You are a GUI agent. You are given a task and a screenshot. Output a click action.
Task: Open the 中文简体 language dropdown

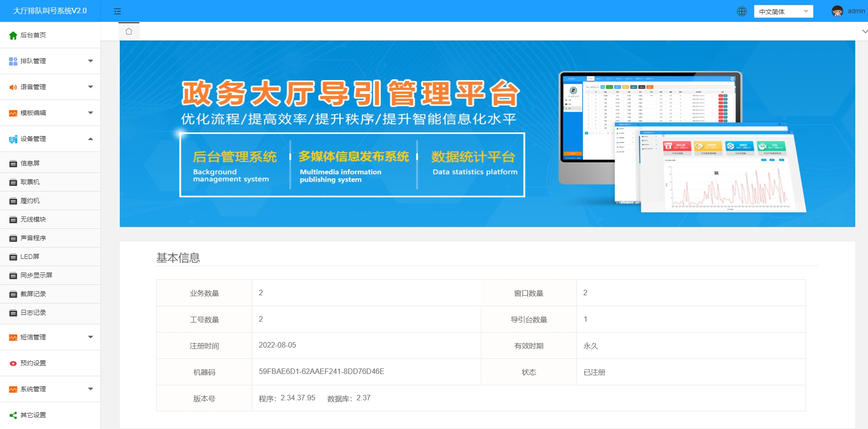click(x=783, y=11)
